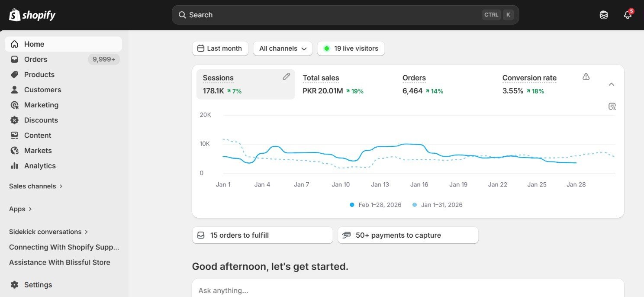Screen dimensions: 644x297
Task: Select the Total sales metric
Action: click(x=345, y=84)
